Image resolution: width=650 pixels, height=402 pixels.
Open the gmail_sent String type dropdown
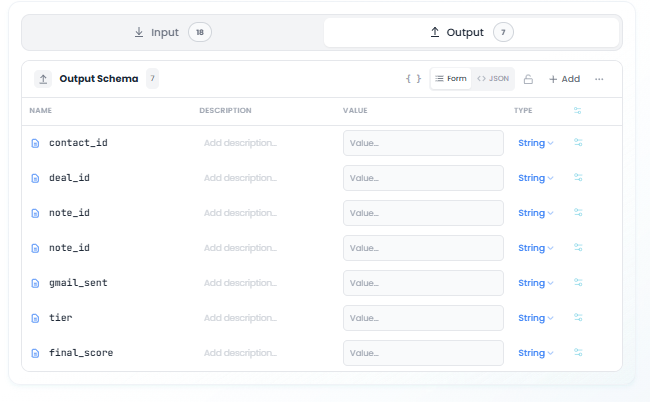click(536, 283)
